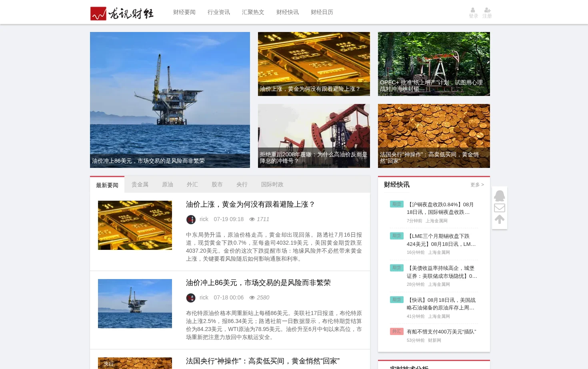The image size is (588, 369).
Task: Click gold bars thumbnail in article list
Action: tap(135, 225)
